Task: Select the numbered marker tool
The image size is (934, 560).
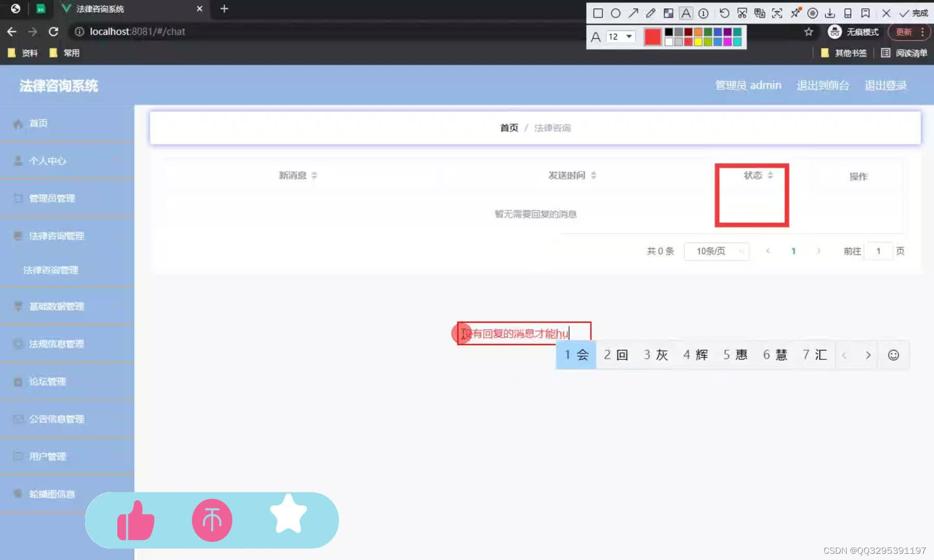Action: point(704,13)
